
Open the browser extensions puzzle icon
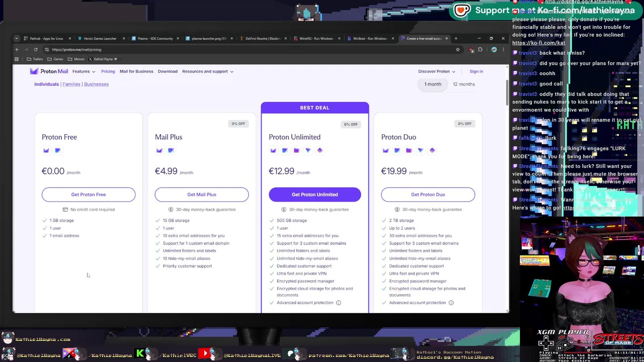pos(480,49)
